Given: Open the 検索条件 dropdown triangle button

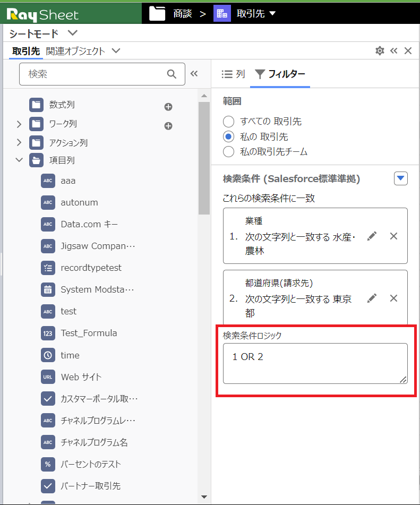Looking at the screenshot, I should (x=401, y=178).
